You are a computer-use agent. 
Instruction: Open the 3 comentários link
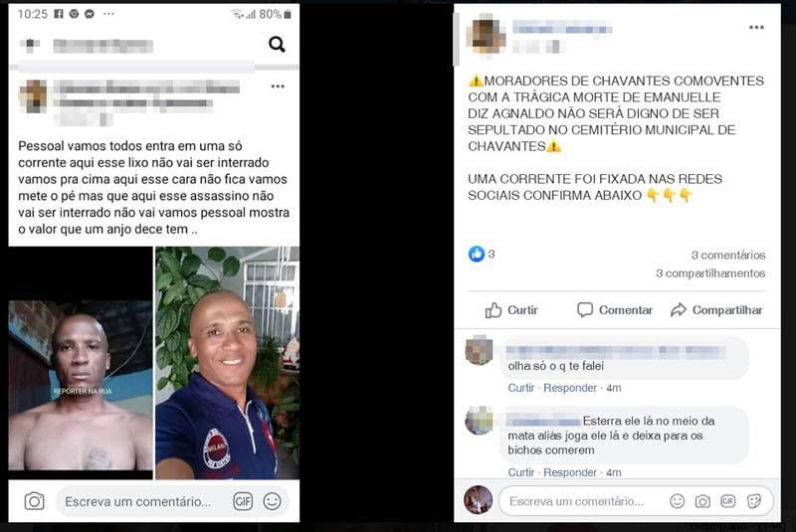tap(728, 256)
